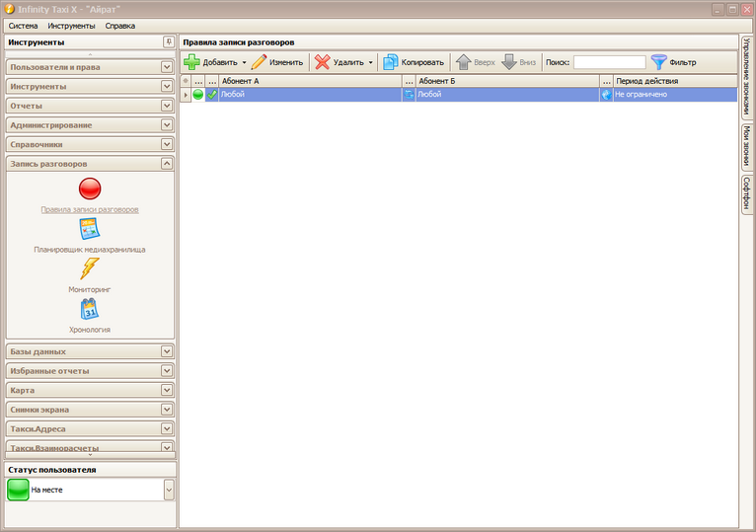Open the media storage scheduler icon
The width and height of the screenshot is (756, 532).
pyautogui.click(x=90, y=229)
